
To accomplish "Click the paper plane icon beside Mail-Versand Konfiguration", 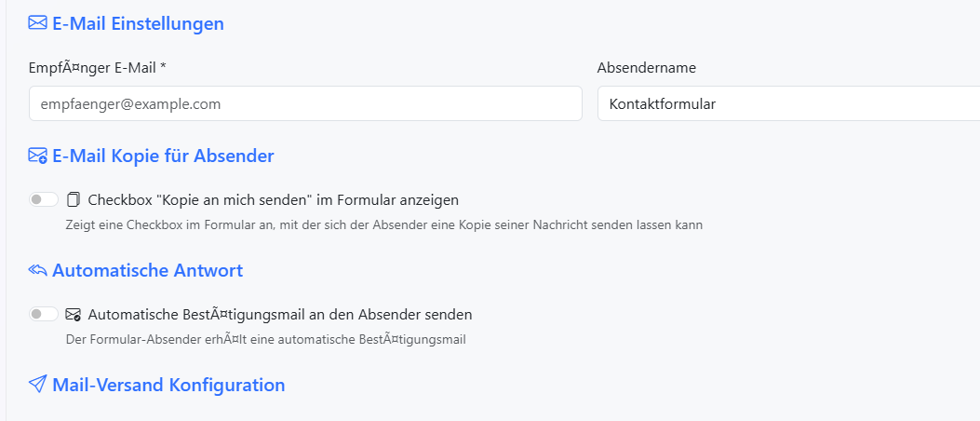I will (38, 385).
